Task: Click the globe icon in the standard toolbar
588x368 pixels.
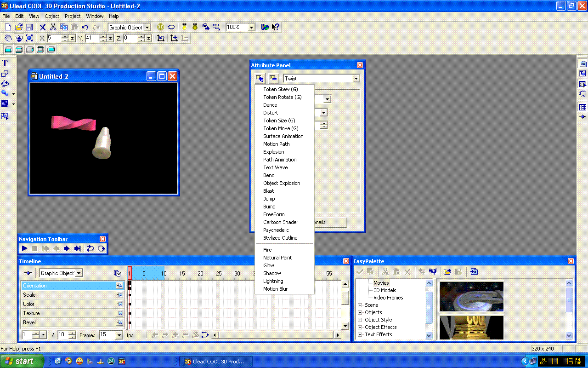Action: (x=161, y=27)
